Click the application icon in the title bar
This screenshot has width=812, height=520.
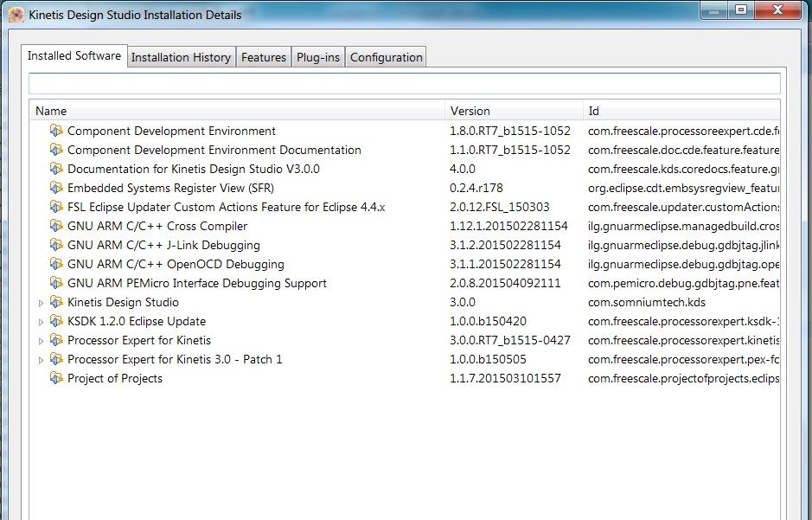[15, 14]
